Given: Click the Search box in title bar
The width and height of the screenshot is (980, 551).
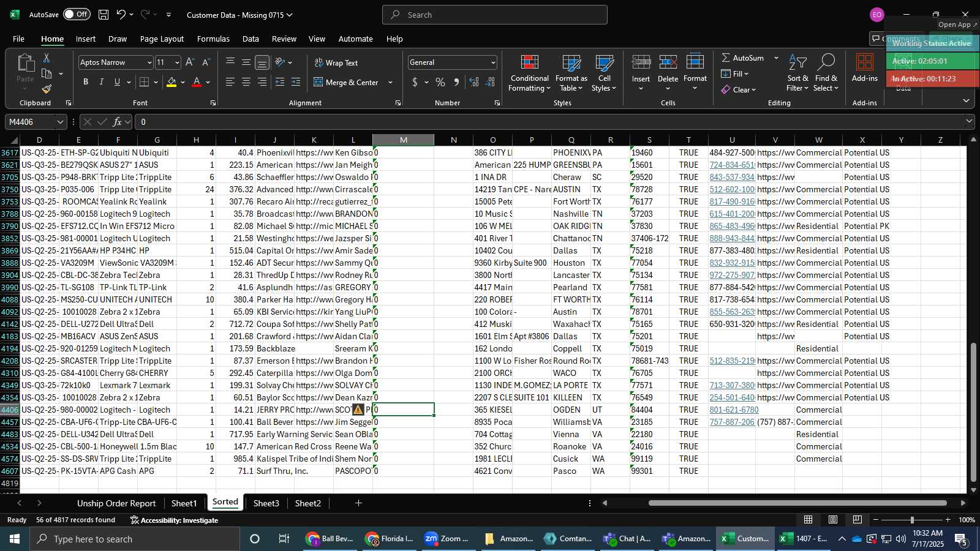Looking at the screenshot, I should point(495,15).
